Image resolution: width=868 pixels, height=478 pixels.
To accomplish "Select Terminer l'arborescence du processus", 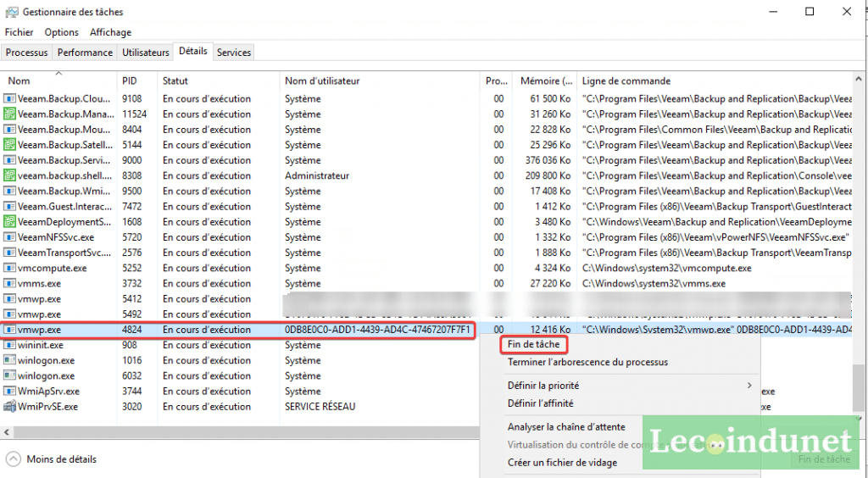I will pyautogui.click(x=588, y=363).
